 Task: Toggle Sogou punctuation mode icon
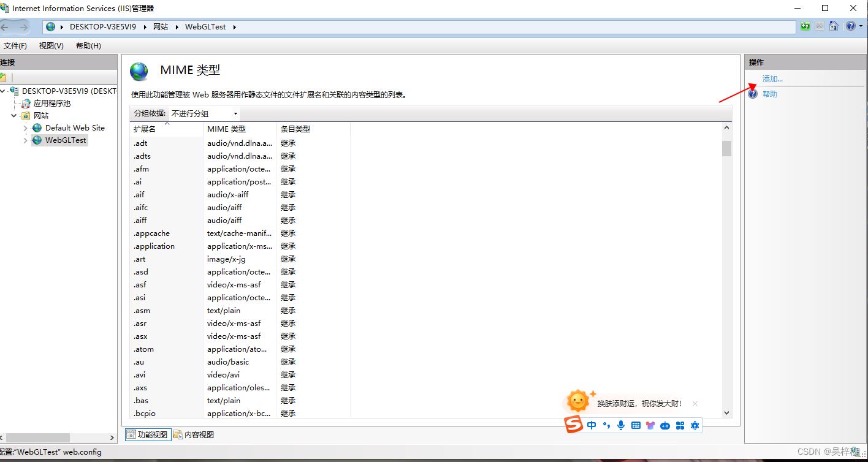point(606,425)
